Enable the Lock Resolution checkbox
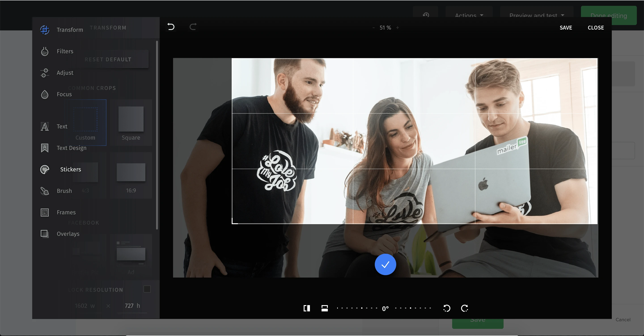Viewport: 644px width, 336px height. pos(147,289)
